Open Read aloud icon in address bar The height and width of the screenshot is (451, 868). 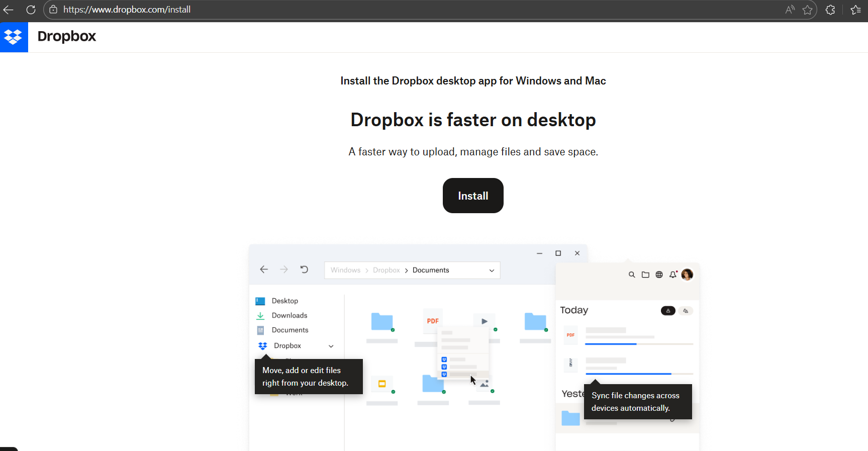click(790, 10)
